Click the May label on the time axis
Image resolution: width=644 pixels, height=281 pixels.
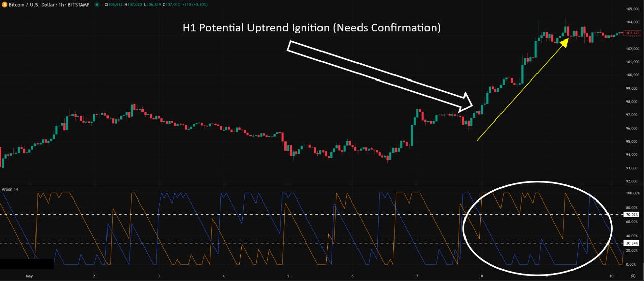(x=29, y=276)
